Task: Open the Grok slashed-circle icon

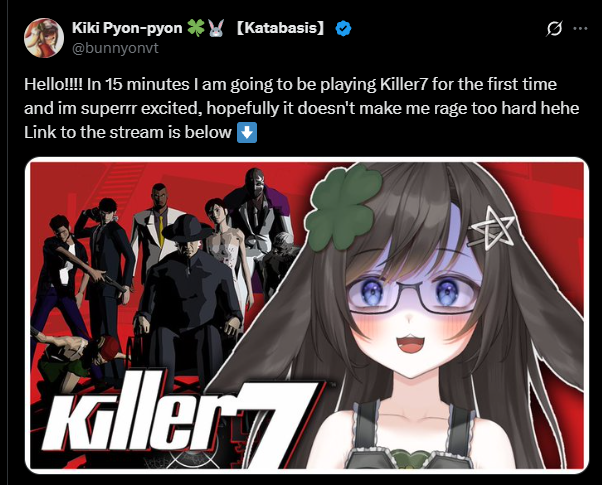Action: tap(554, 28)
